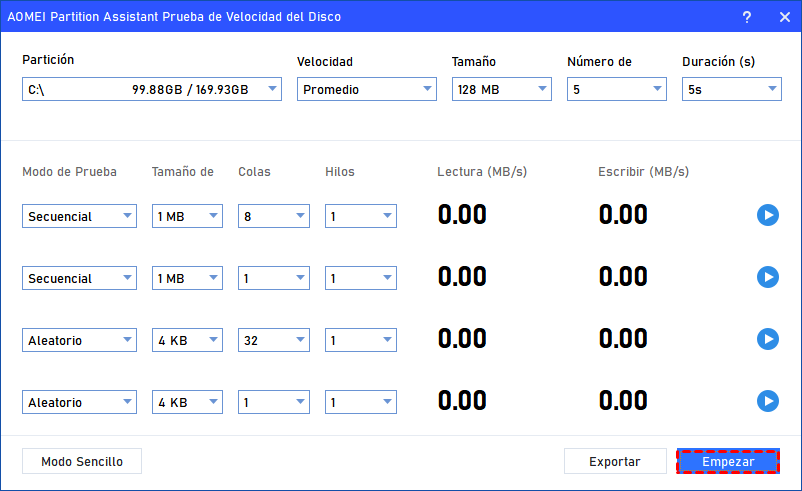Expand the Velocidad Promedio dropdown
The image size is (802, 491).
366,90
